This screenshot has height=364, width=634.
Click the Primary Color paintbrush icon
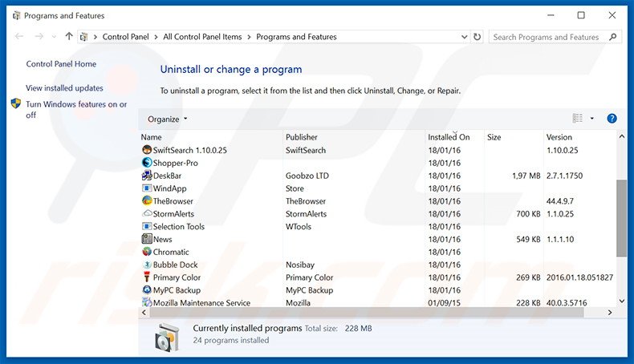(x=147, y=277)
